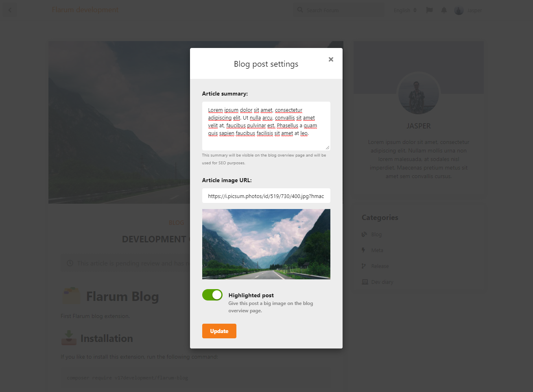Click Jasper's avatar in the header

pyautogui.click(x=459, y=10)
